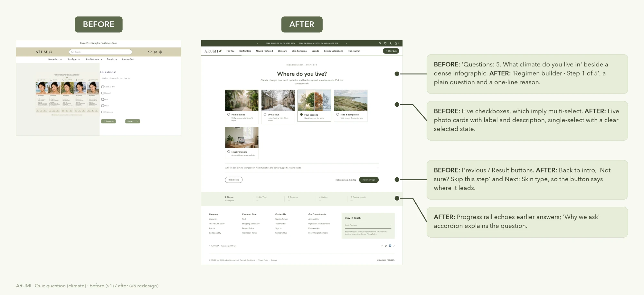Open the wishlist heart in After header

click(x=385, y=43)
